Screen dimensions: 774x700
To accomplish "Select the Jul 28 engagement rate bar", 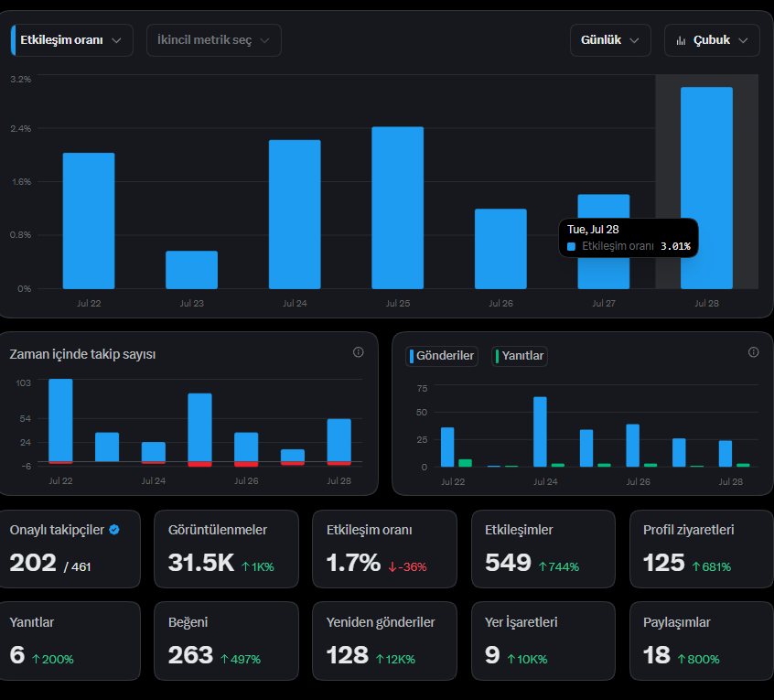I will pyautogui.click(x=706, y=188).
